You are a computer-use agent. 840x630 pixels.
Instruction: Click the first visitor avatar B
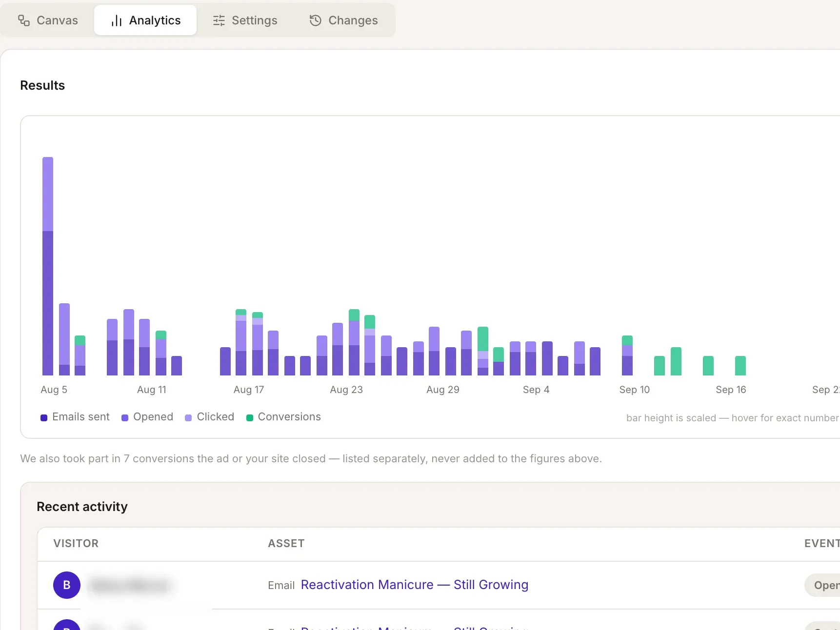[x=67, y=585]
